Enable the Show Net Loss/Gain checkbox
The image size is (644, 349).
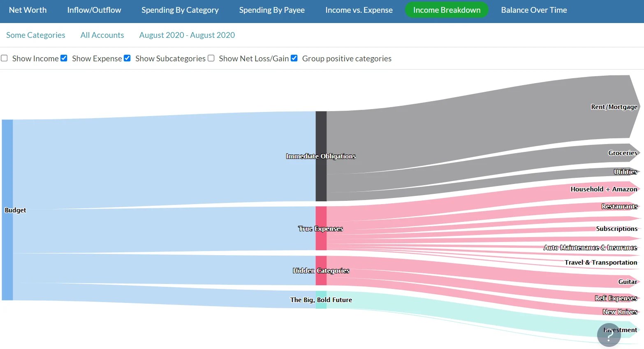coord(211,58)
